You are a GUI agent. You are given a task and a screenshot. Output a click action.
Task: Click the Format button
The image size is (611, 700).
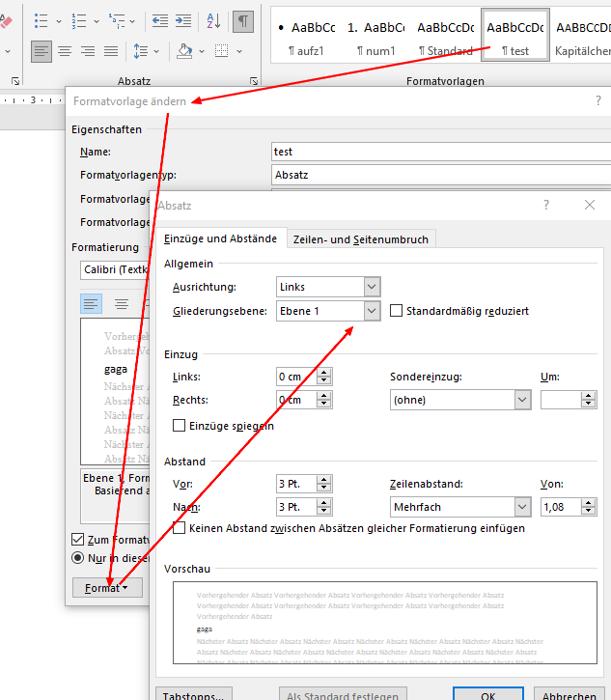(106, 587)
